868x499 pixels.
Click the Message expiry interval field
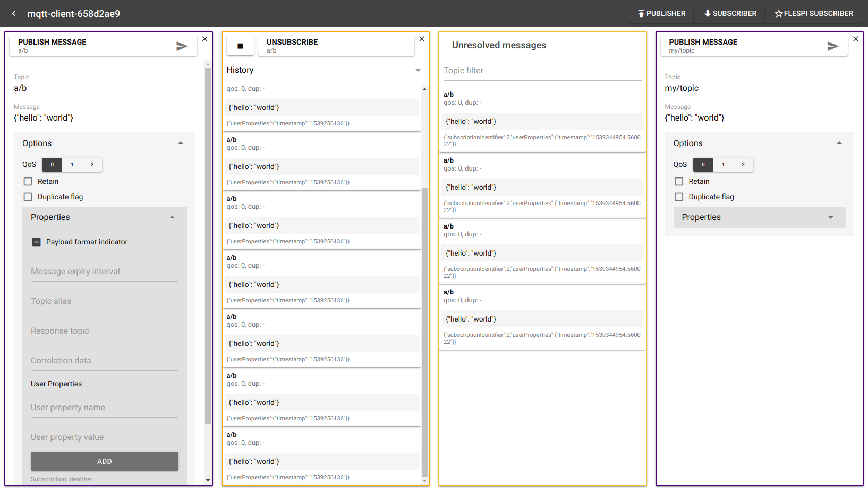click(105, 272)
